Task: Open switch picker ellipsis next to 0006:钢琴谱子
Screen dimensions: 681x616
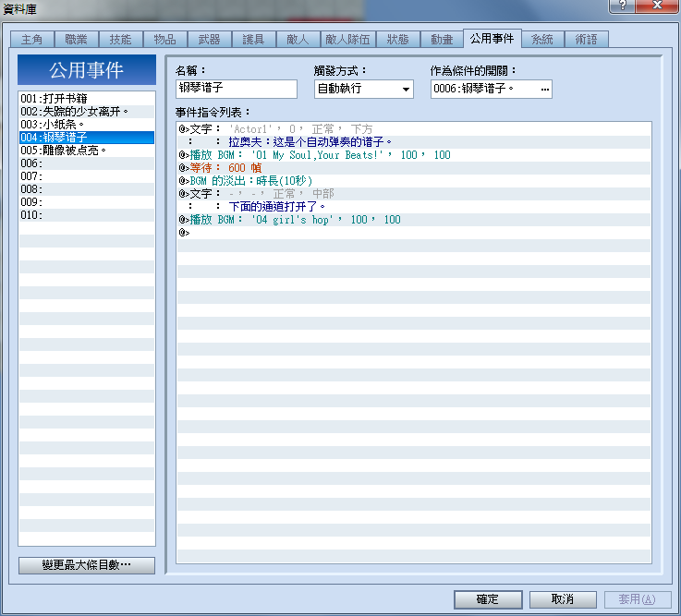Action: [x=544, y=90]
